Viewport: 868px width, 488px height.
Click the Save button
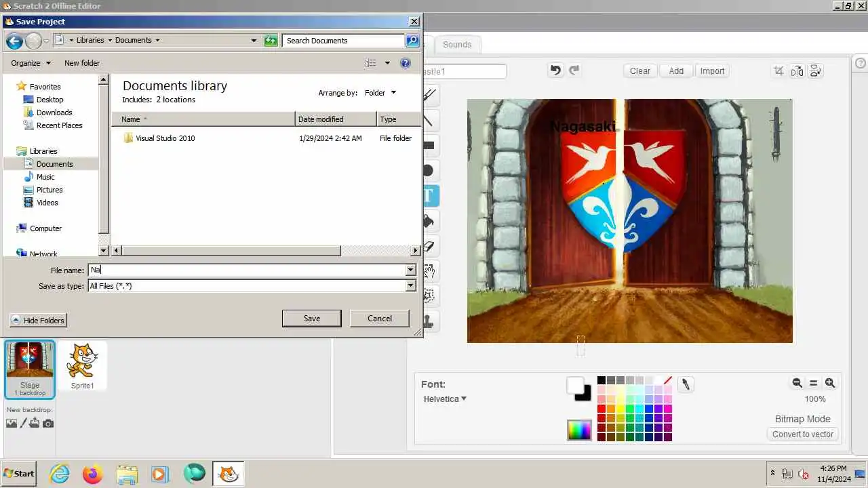312,319
